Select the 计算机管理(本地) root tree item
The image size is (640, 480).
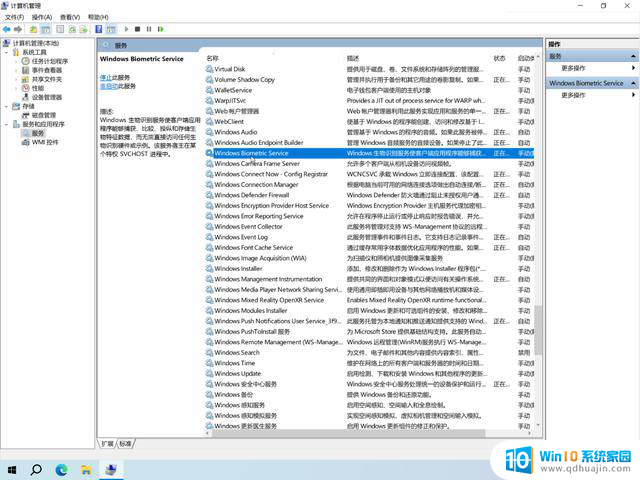36,43
